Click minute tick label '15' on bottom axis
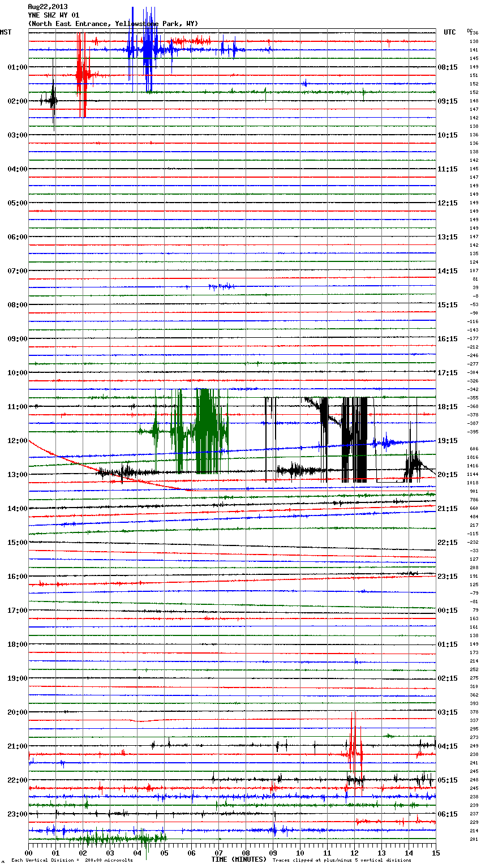This screenshot has width=481, height=868. coord(436,853)
